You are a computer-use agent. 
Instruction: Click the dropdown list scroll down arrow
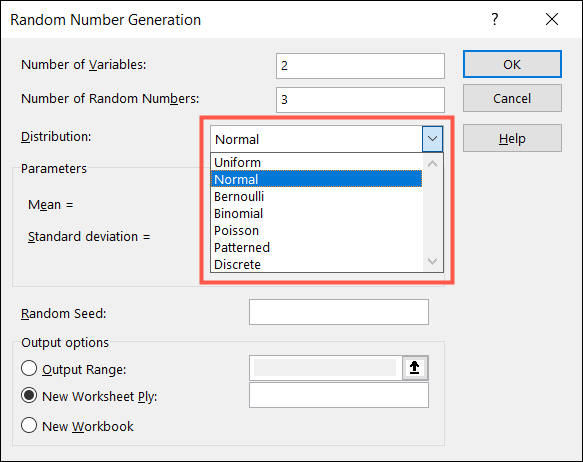(x=432, y=262)
